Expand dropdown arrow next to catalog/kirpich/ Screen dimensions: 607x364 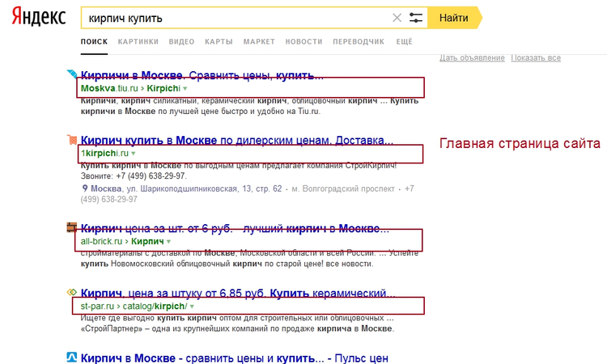click(192, 307)
